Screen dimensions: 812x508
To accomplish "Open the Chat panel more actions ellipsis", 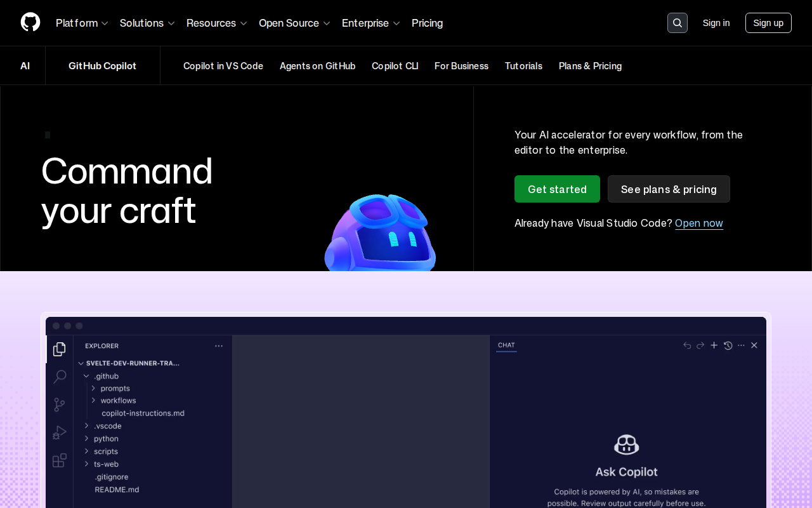I will (741, 345).
